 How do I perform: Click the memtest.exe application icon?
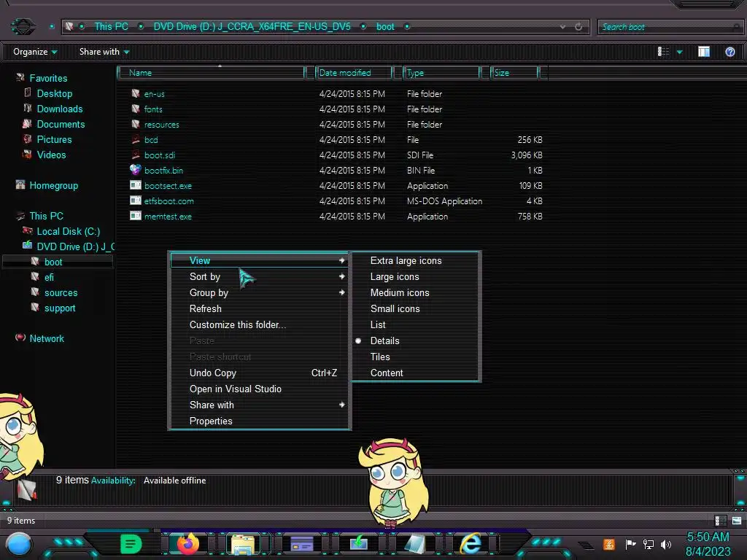click(136, 216)
